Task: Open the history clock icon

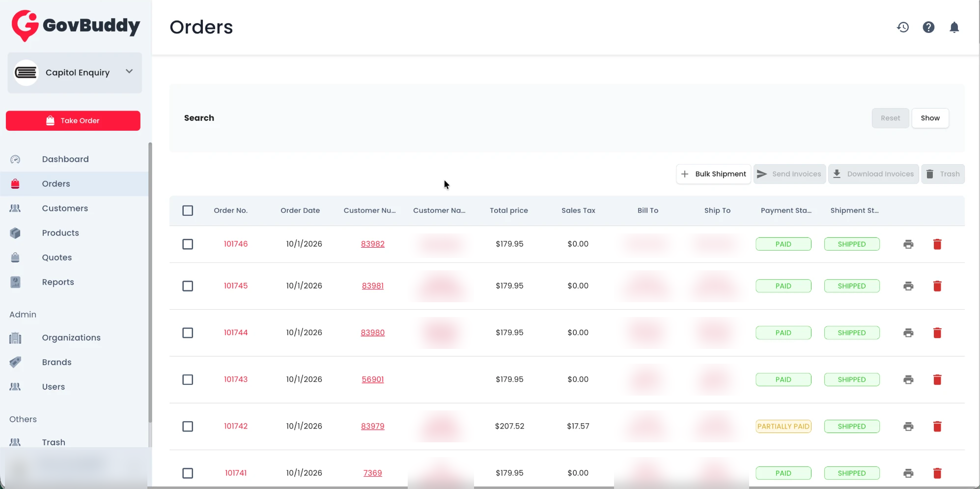Action: click(903, 27)
